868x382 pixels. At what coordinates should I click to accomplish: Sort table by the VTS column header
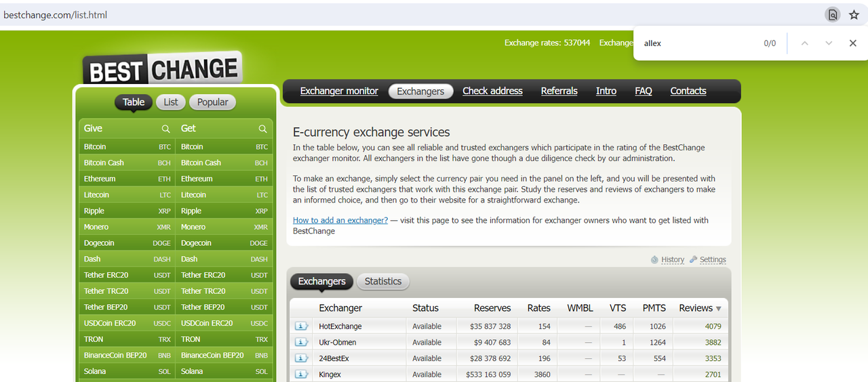pyautogui.click(x=618, y=308)
